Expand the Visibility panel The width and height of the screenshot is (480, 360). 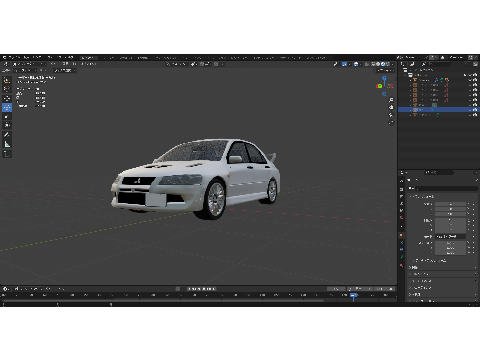(442, 294)
